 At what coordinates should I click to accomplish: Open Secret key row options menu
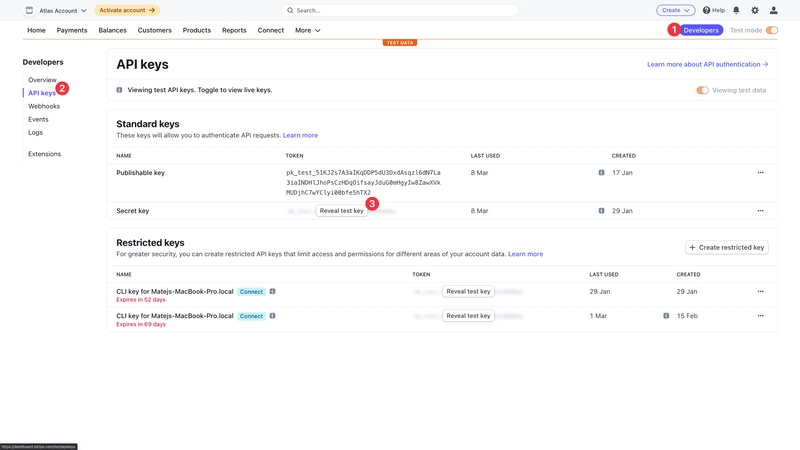click(x=760, y=211)
